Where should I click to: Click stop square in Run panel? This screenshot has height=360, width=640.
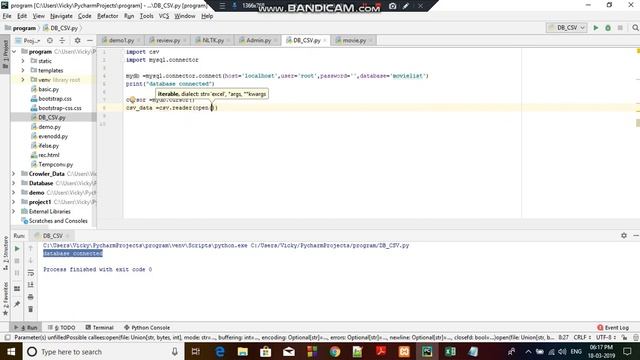(x=17, y=260)
